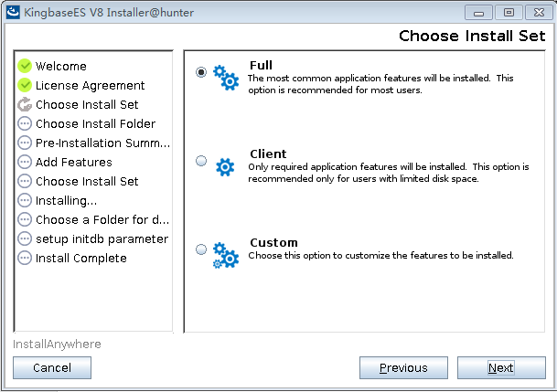Click the green checkmark beside Welcome
557x392 pixels.
point(25,66)
